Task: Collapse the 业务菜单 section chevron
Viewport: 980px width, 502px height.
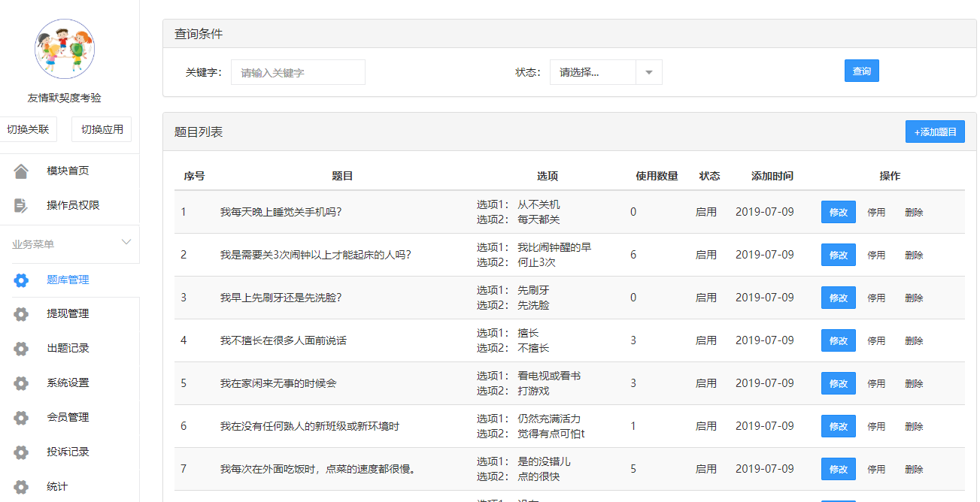Action: (126, 242)
